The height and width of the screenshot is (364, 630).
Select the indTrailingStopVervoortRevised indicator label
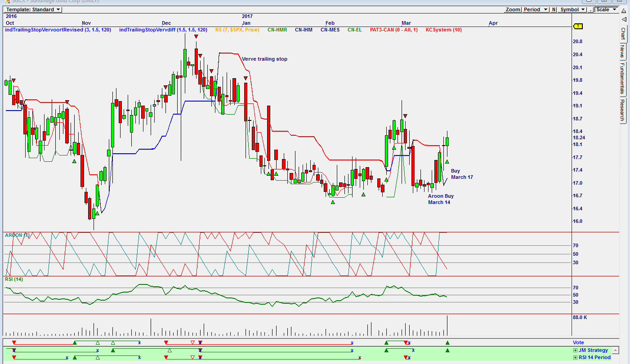[57, 30]
